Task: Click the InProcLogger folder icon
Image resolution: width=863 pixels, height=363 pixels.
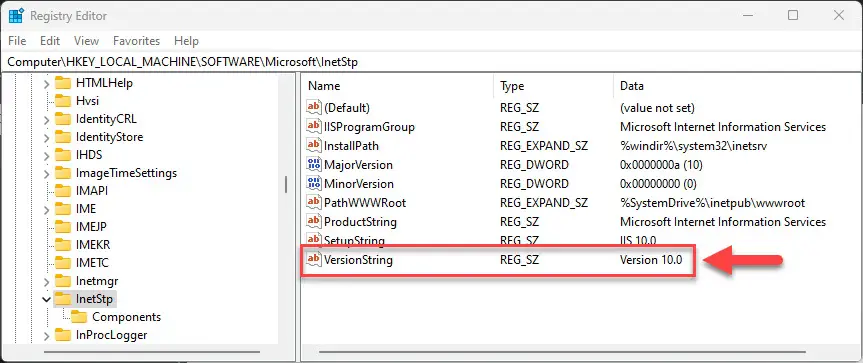Action: pyautogui.click(x=63, y=335)
